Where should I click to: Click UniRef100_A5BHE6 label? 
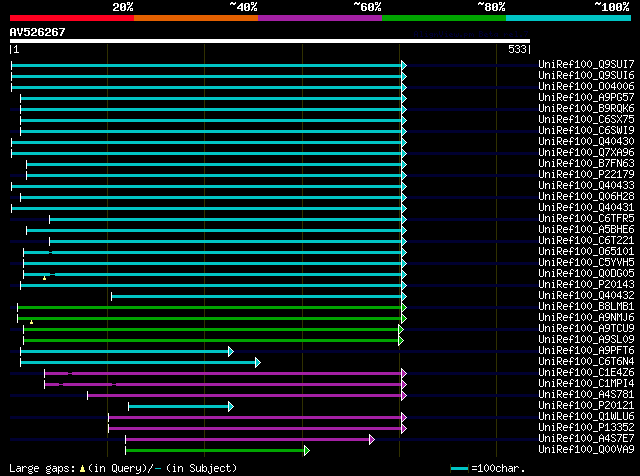click(586, 229)
